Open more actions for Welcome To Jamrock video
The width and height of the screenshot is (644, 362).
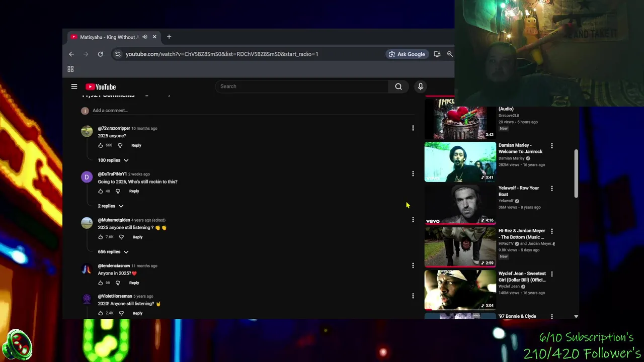[552, 146]
